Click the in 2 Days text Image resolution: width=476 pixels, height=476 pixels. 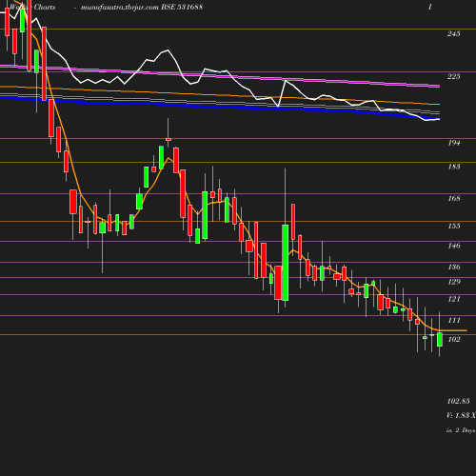coord(461,430)
